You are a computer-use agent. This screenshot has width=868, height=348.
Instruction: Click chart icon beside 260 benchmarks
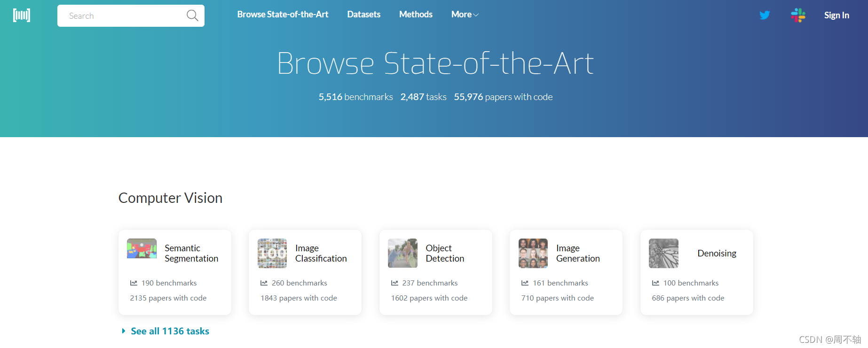click(x=264, y=283)
